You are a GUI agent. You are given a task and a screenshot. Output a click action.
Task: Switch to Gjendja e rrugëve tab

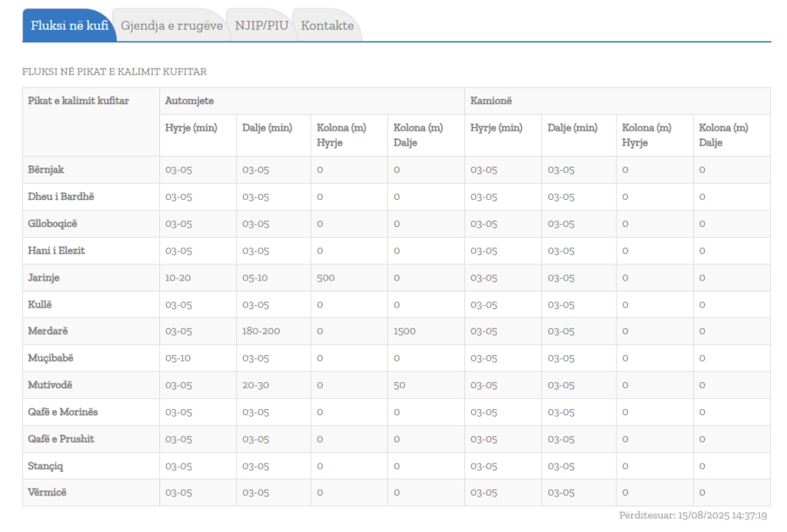point(171,25)
